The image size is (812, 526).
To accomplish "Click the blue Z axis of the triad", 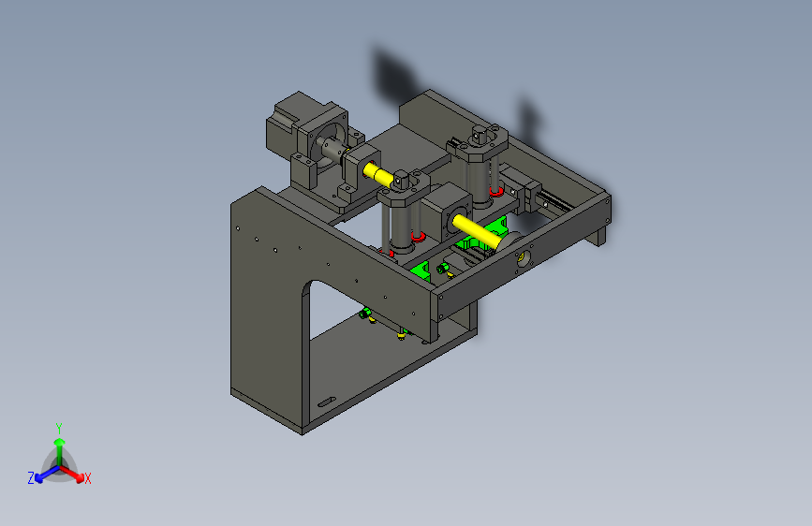I will pos(47,475).
